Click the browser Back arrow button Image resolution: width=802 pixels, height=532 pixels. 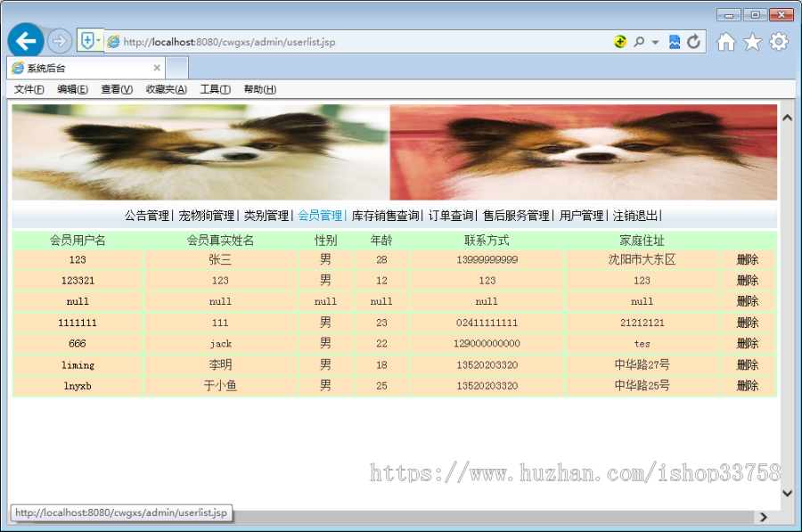coord(26,41)
